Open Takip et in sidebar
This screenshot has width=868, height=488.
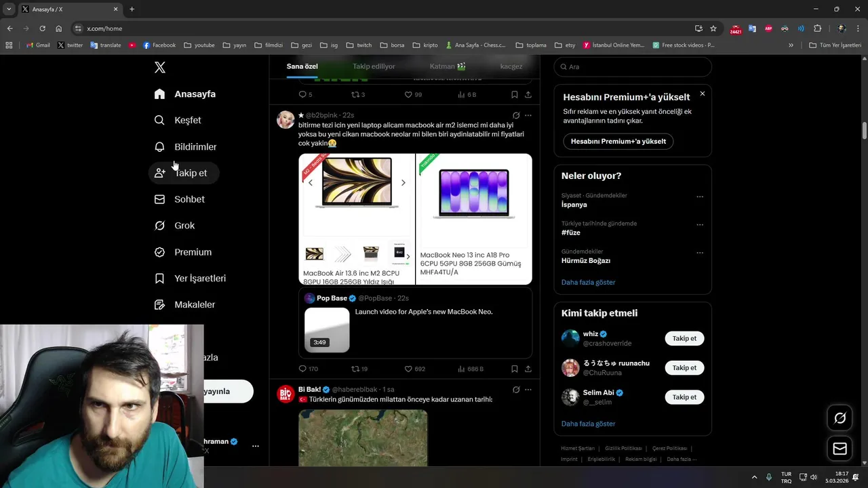click(x=184, y=173)
